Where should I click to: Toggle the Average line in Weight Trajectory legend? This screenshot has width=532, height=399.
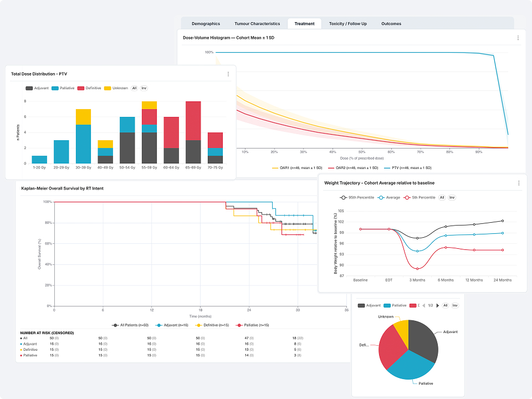click(x=389, y=197)
